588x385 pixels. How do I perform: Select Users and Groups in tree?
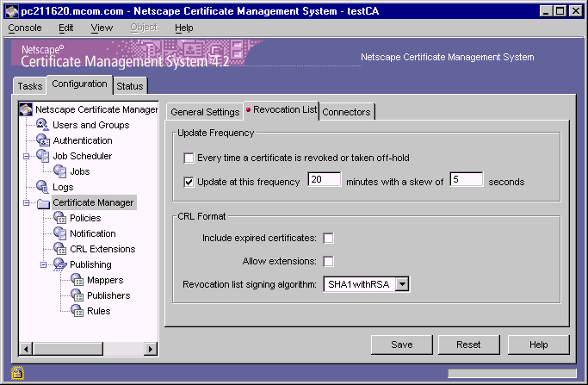tap(90, 125)
